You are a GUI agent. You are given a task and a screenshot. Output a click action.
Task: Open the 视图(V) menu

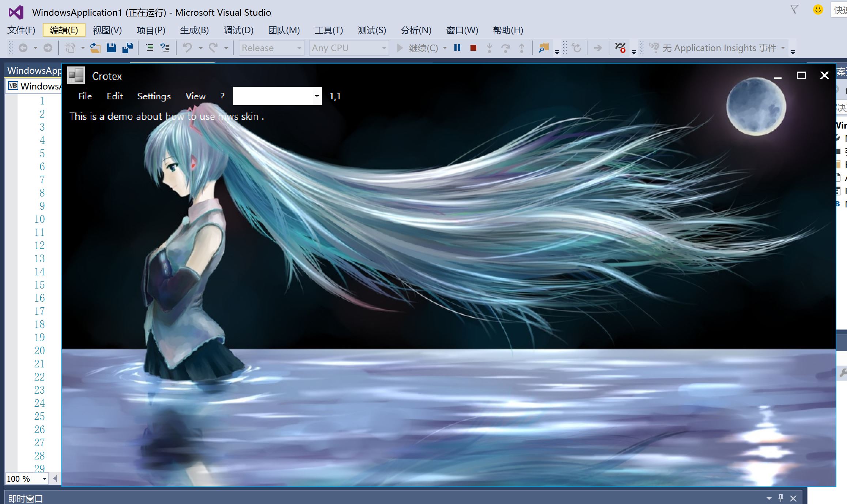click(107, 30)
